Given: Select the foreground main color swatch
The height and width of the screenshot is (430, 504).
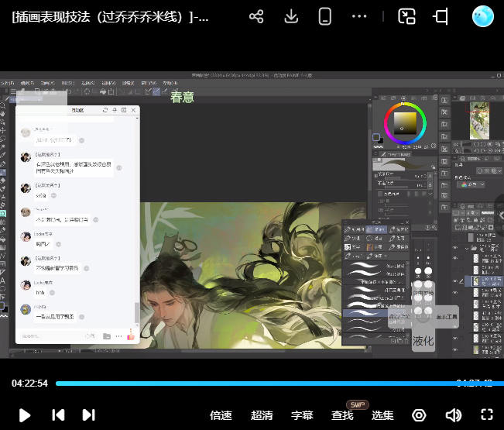Looking at the screenshot, I should tap(376, 137).
